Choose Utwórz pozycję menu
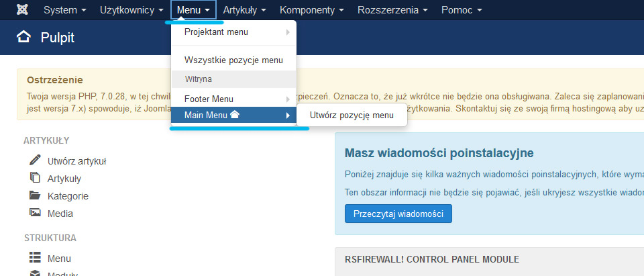This screenshot has width=644, height=276. [x=352, y=116]
